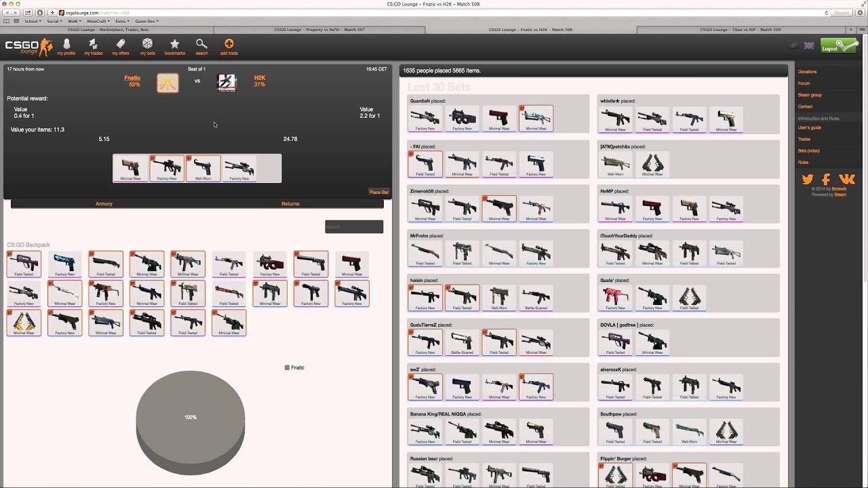Click the backpack search input field
This screenshot has height=488, width=868.
coord(354,226)
